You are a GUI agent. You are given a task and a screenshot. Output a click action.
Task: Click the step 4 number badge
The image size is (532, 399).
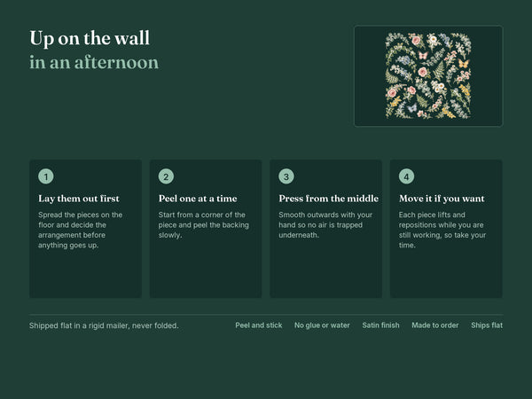pyautogui.click(x=406, y=176)
